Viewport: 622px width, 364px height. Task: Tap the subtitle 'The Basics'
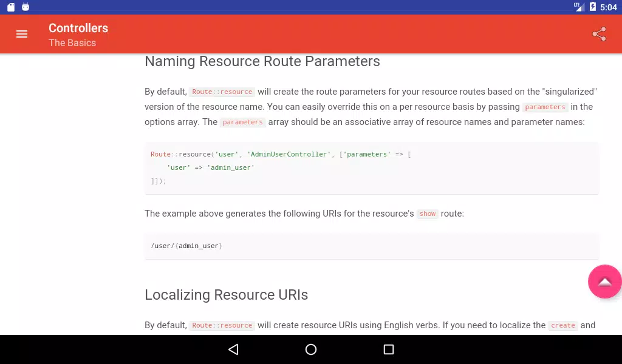coord(72,43)
